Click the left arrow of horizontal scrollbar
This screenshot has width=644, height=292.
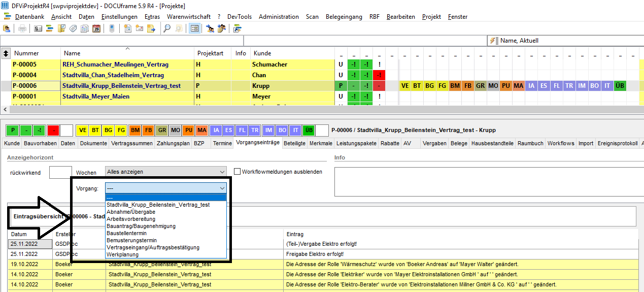coord(5,109)
